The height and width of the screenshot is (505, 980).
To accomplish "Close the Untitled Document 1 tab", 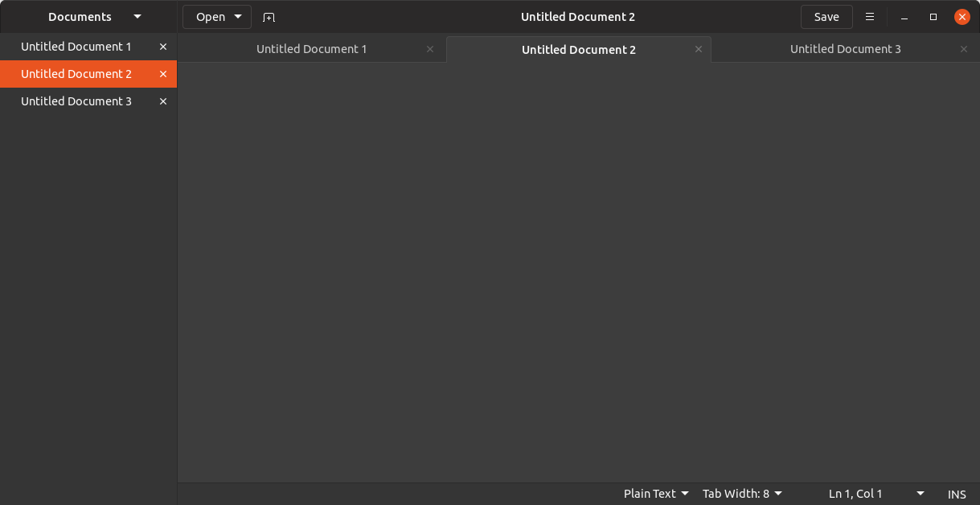I will point(430,49).
